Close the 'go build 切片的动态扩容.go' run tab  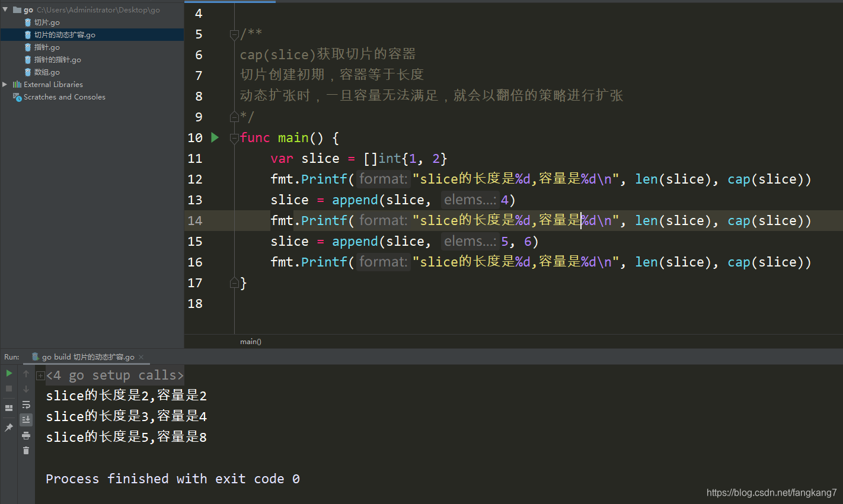point(141,357)
